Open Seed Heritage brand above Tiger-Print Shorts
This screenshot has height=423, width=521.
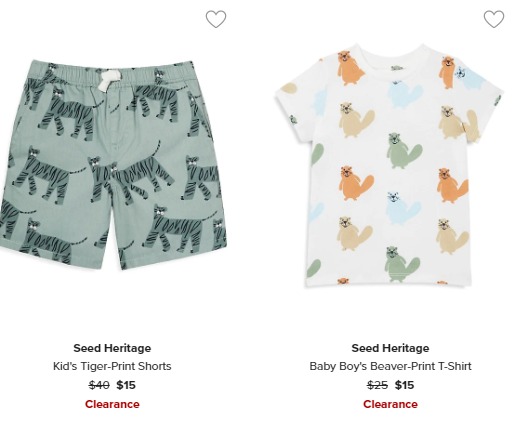point(112,348)
